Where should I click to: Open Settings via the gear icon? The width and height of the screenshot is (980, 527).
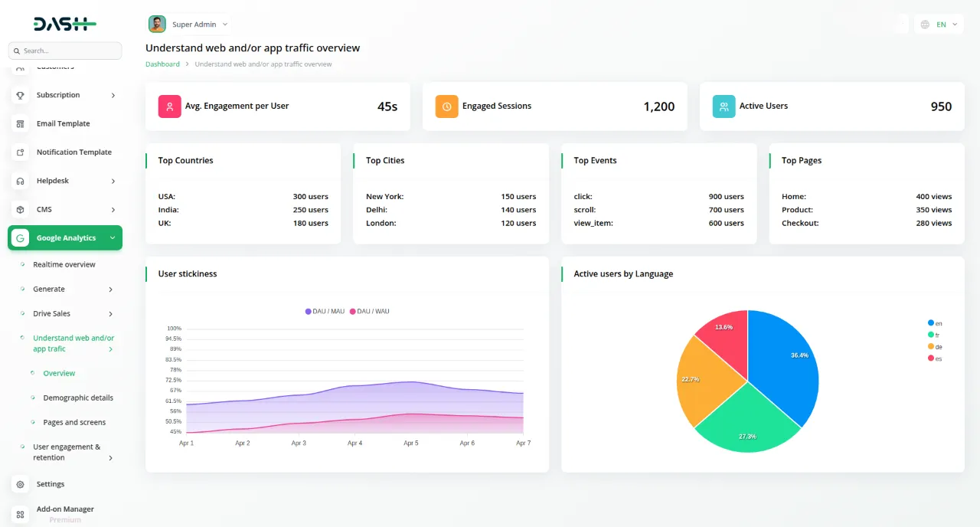click(20, 483)
